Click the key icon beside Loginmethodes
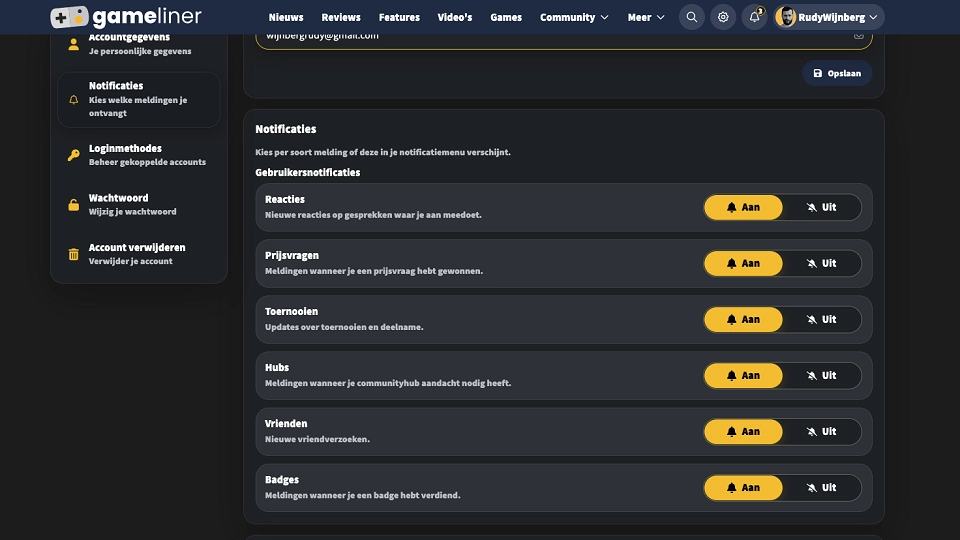Image resolution: width=960 pixels, height=540 pixels. point(73,155)
